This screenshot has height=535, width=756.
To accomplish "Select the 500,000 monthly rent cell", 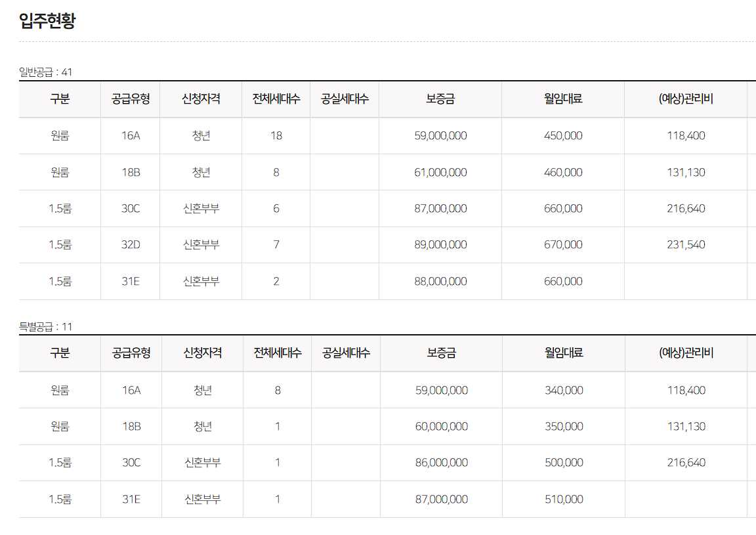I will [x=564, y=463].
